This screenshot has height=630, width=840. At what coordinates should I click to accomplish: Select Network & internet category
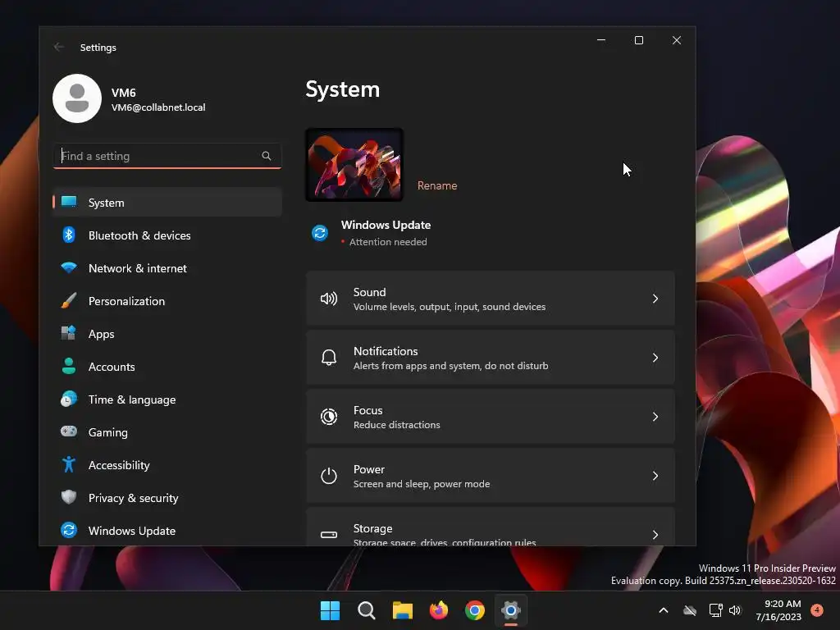click(x=167, y=268)
